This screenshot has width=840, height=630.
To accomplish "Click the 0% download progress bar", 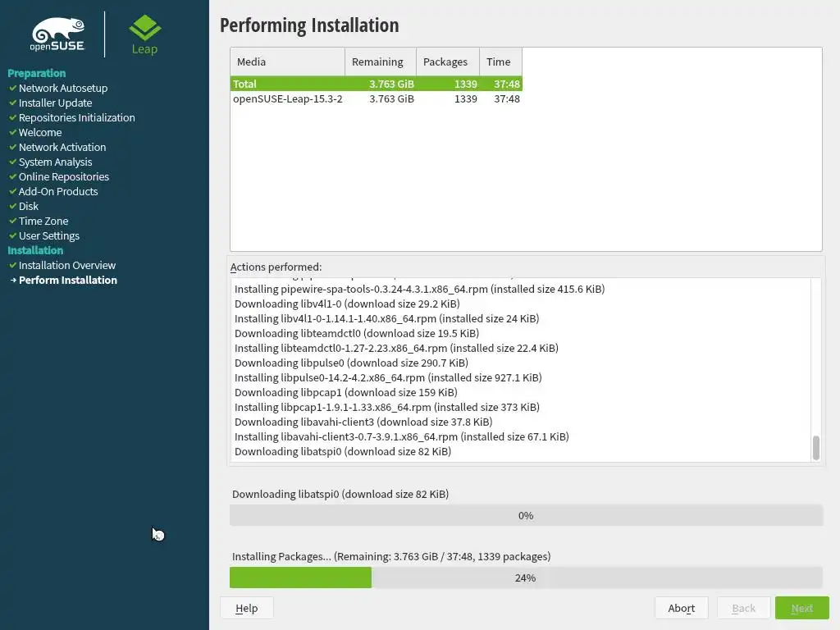I will tap(526, 515).
